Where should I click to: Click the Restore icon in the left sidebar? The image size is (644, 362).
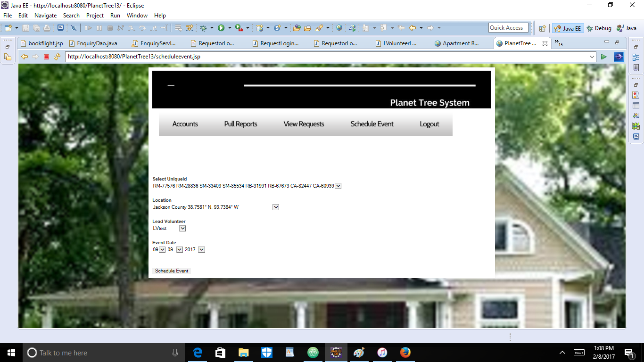pyautogui.click(x=8, y=47)
